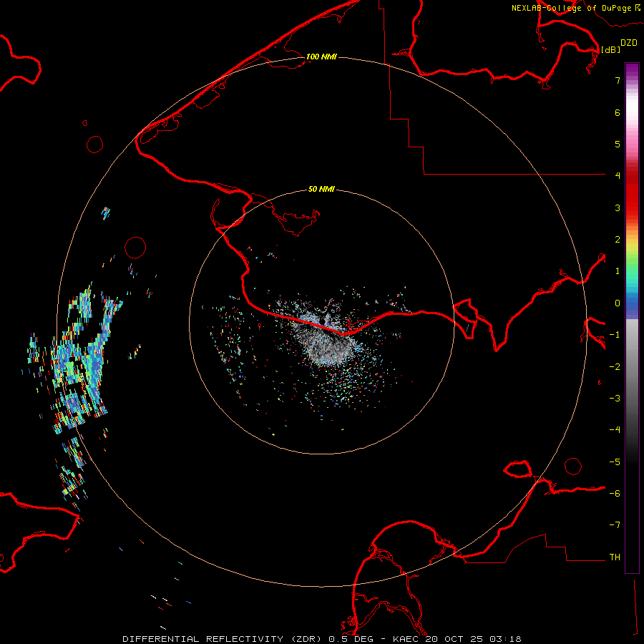
Task: Click the 100 NMI range ring label
Action: pos(321,57)
